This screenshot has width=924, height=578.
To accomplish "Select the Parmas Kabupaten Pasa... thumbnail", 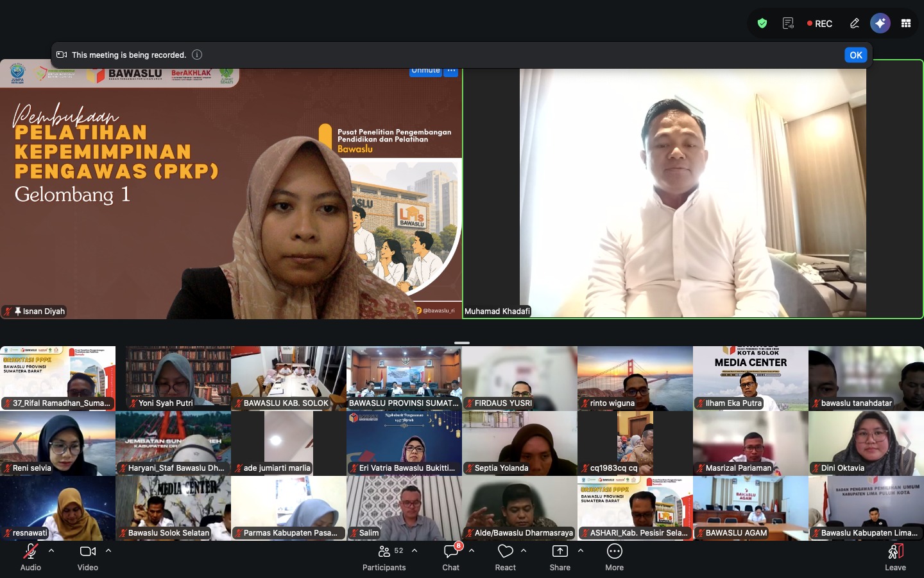I will tap(289, 508).
